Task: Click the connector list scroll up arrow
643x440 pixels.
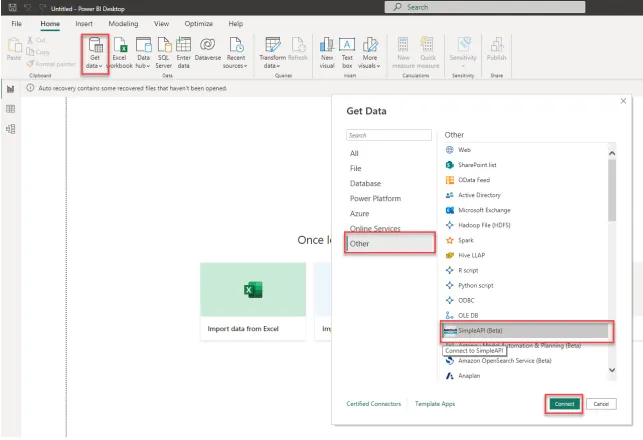Action: pos(612,153)
